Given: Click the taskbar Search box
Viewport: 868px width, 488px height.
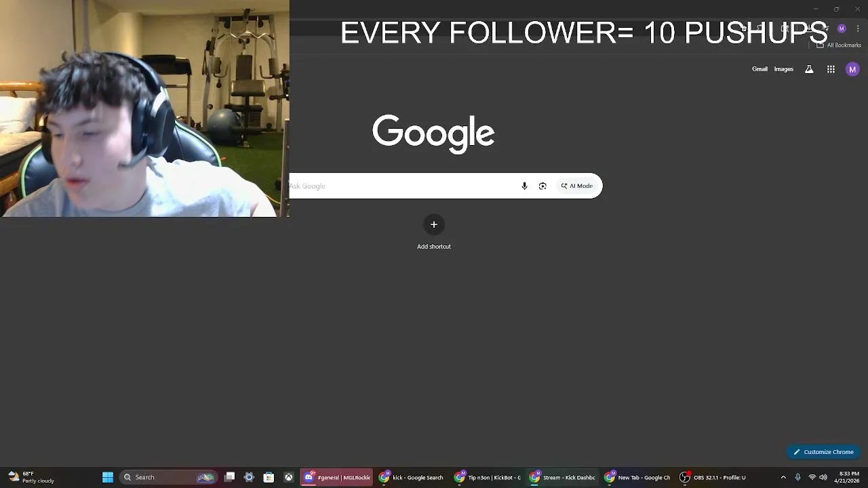Looking at the screenshot, I should [167, 477].
